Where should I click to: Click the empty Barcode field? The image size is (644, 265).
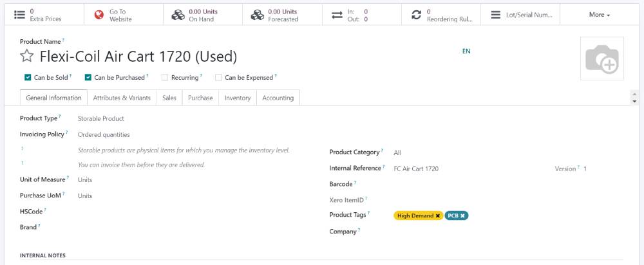508,184
